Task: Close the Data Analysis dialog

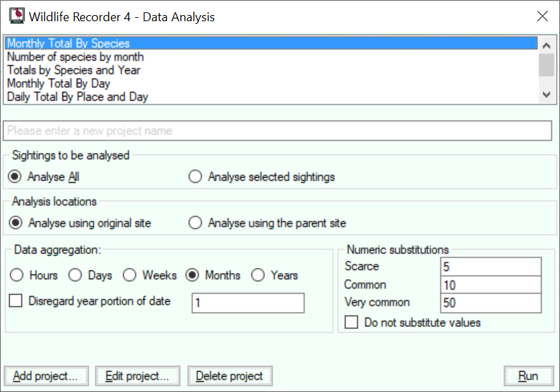Action: (x=542, y=16)
